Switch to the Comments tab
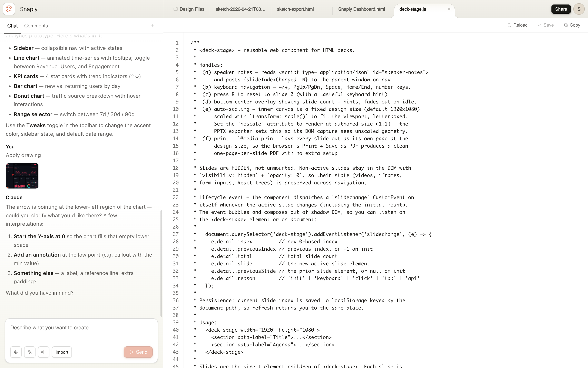Image resolution: width=588 pixels, height=368 pixels. click(36, 26)
